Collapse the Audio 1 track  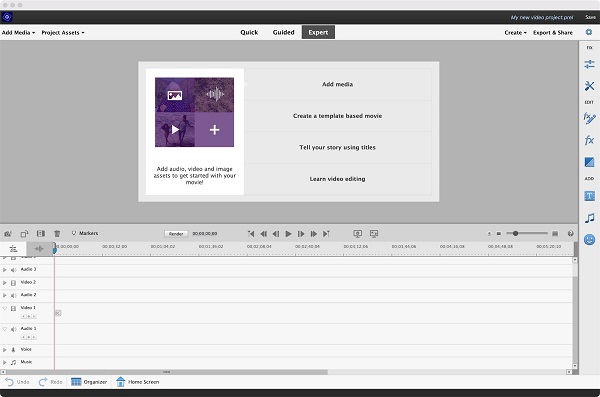coord(5,329)
